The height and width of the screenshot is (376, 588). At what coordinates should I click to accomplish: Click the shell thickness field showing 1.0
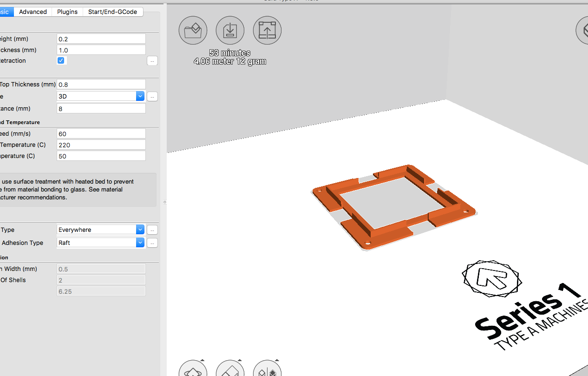point(101,50)
